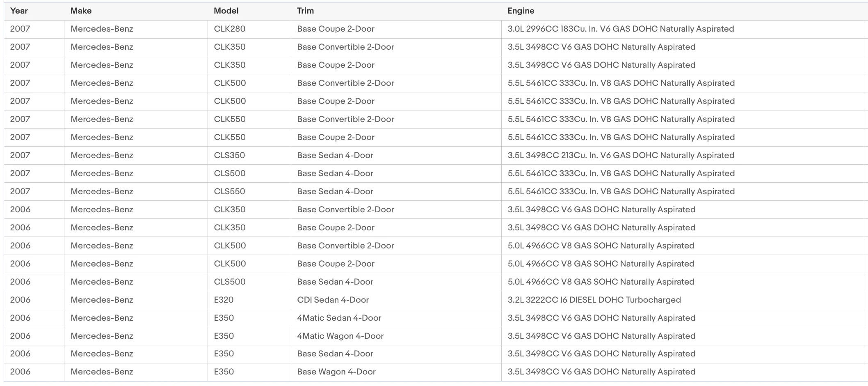Viewport: 868px width, 386px height.
Task: Click the Year cell in the CLS350 row
Action: click(34, 156)
